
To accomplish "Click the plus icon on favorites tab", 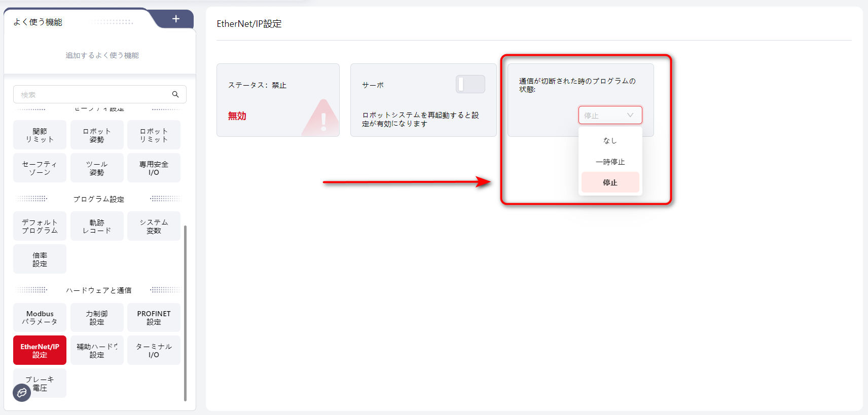I will click(x=176, y=19).
